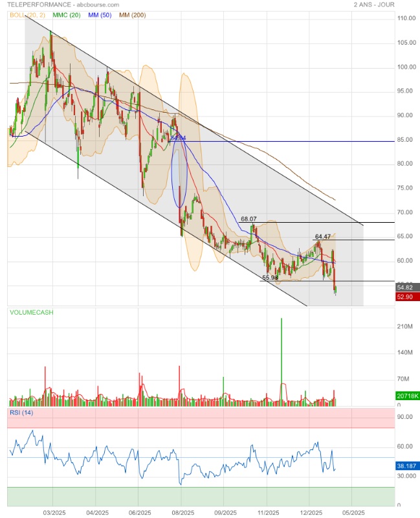420x518 pixels.
Task: Click the RSI (14) panel label
Action: (21, 412)
